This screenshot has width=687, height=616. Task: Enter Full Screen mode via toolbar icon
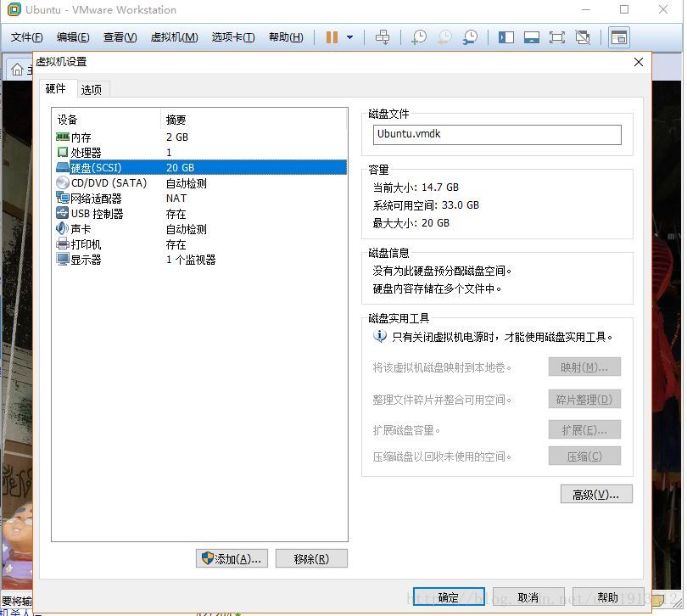pos(557,36)
